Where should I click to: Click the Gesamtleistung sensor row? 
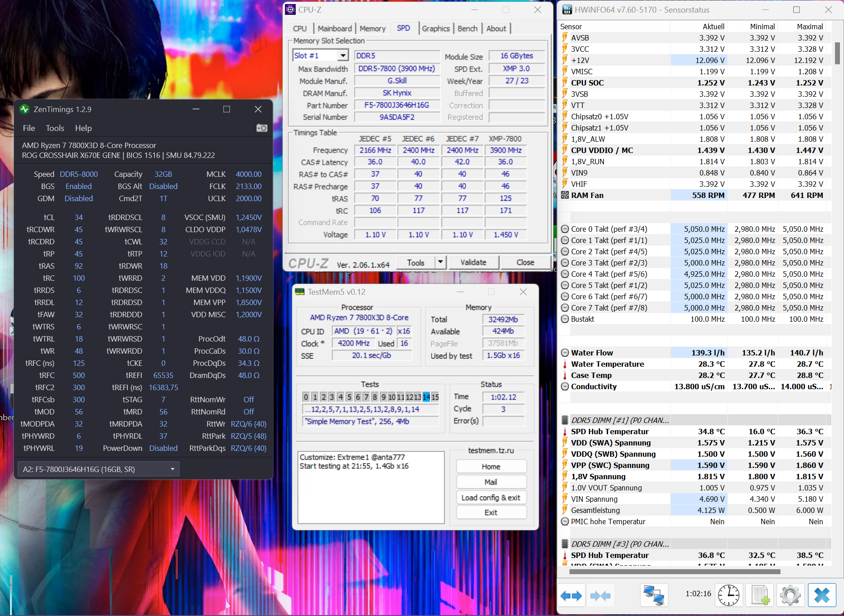point(693,510)
